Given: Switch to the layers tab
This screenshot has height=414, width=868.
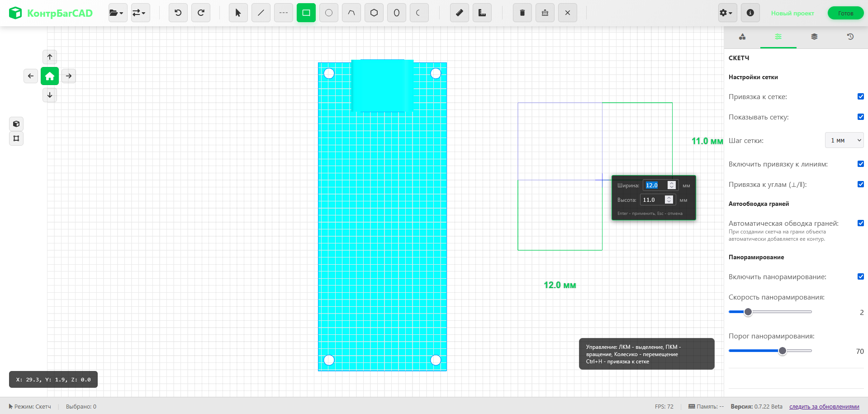Looking at the screenshot, I should point(814,37).
